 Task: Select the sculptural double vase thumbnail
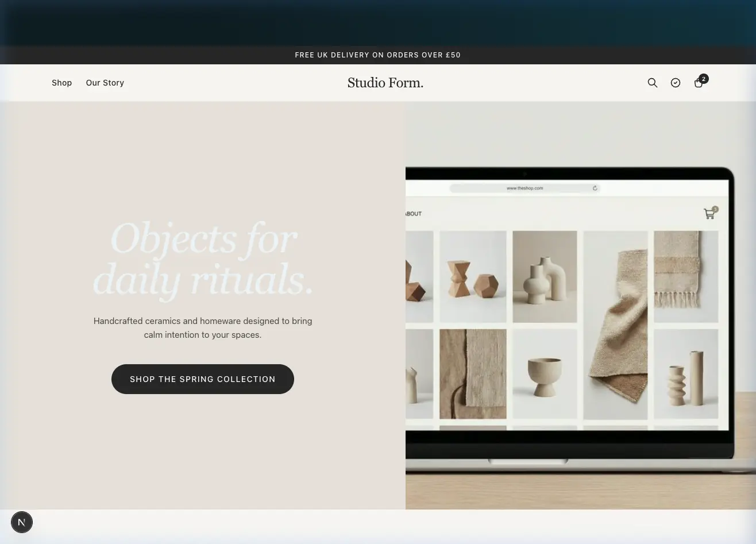point(545,276)
